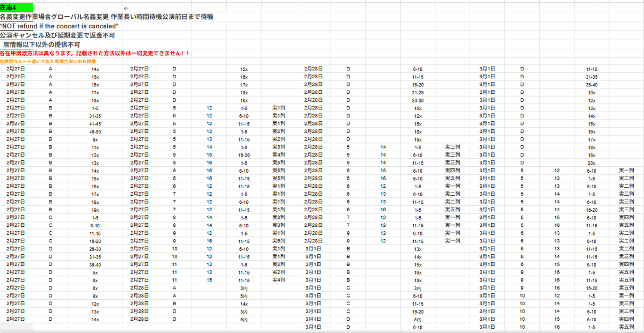Click the 20x seat cell
This screenshot has width=644, height=333.
point(591,162)
